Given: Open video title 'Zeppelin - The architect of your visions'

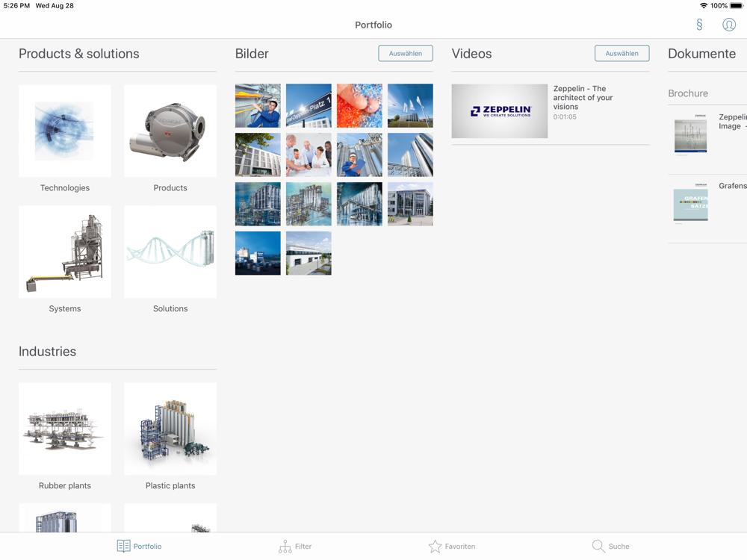Looking at the screenshot, I should pos(583,98).
